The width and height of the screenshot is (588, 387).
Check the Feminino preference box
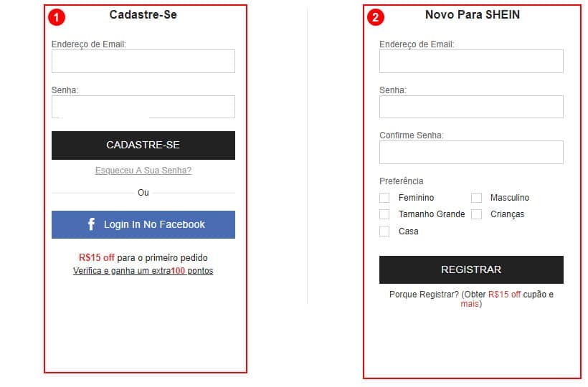click(384, 197)
